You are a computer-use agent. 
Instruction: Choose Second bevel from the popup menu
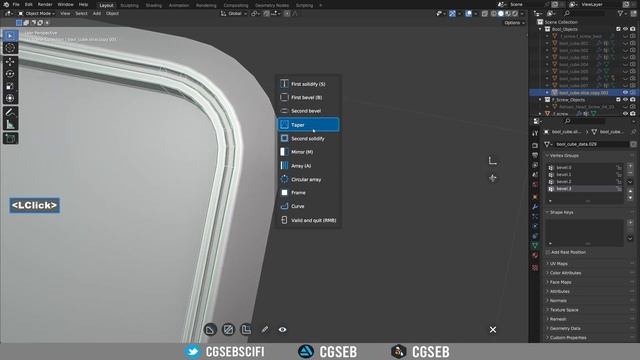pos(309,111)
